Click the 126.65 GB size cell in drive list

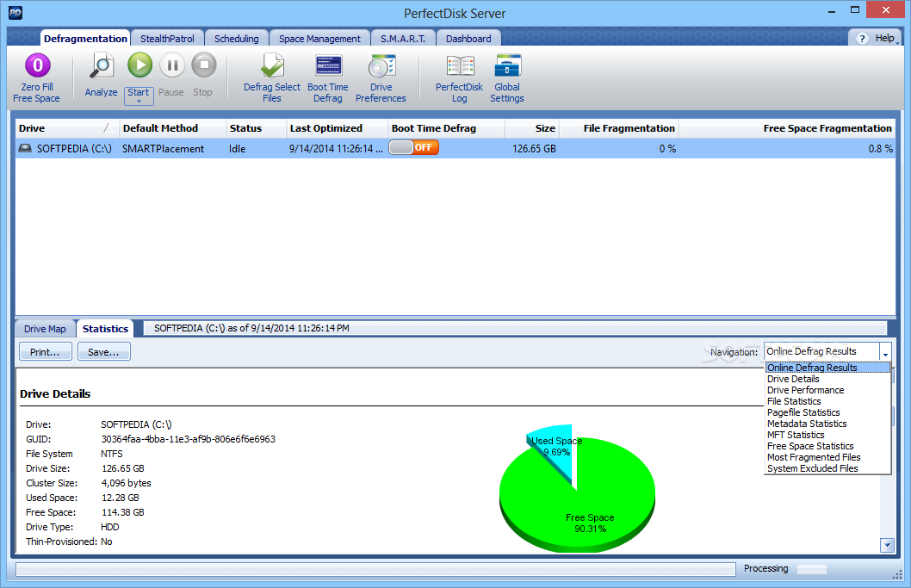click(x=534, y=149)
